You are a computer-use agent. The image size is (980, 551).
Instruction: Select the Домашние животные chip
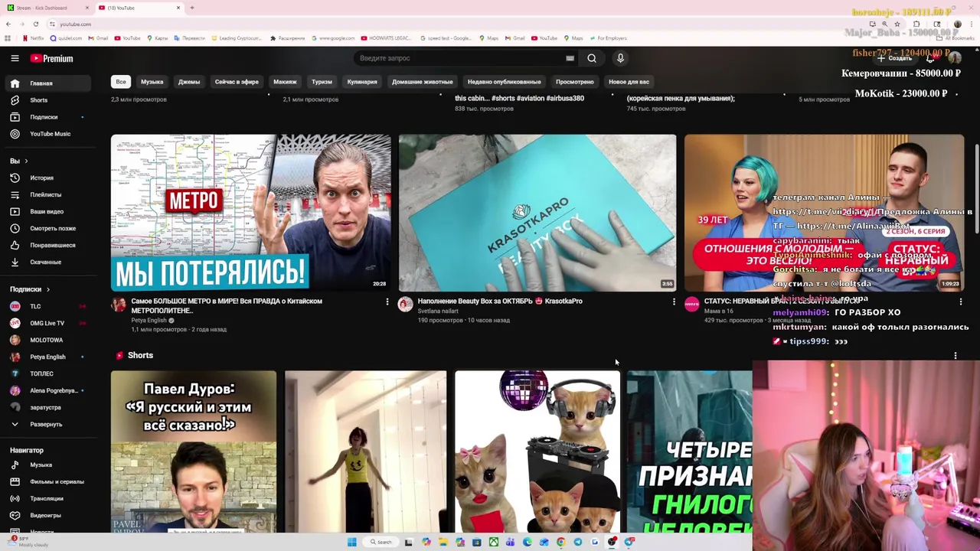click(x=423, y=82)
